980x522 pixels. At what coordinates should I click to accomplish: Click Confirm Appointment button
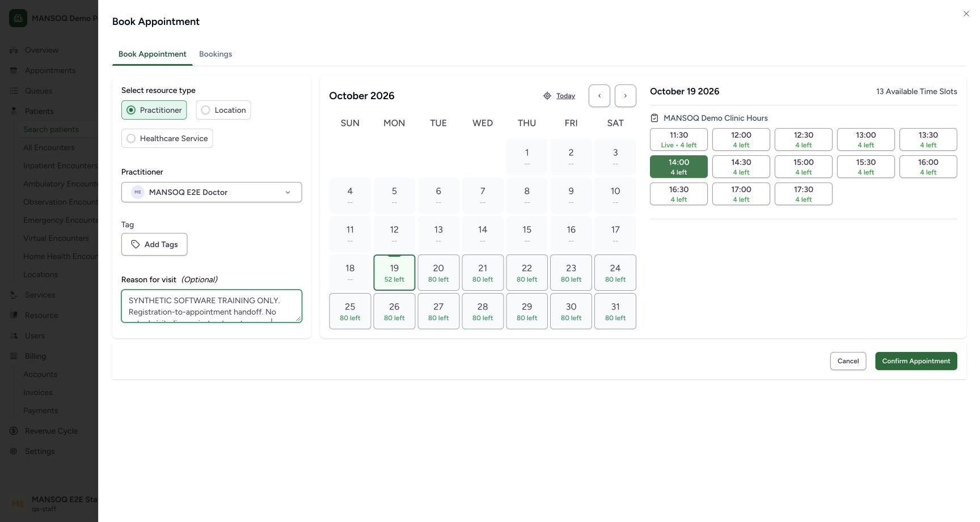pos(916,361)
